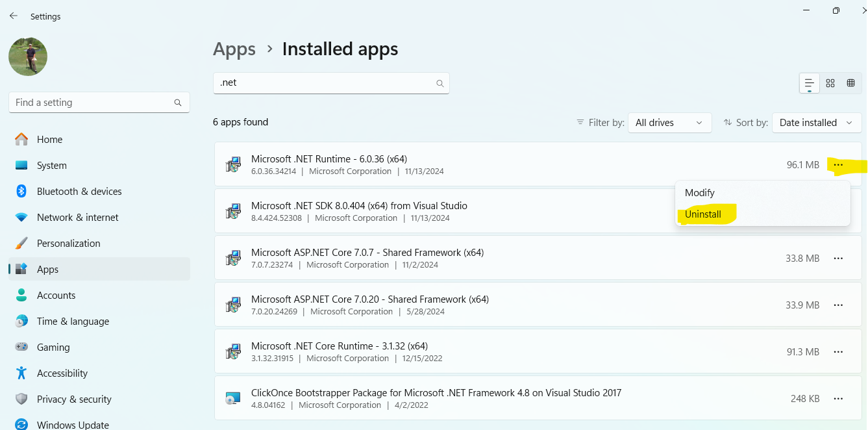Open Accessibility settings
This screenshot has height=430, width=868.
(x=99, y=373)
